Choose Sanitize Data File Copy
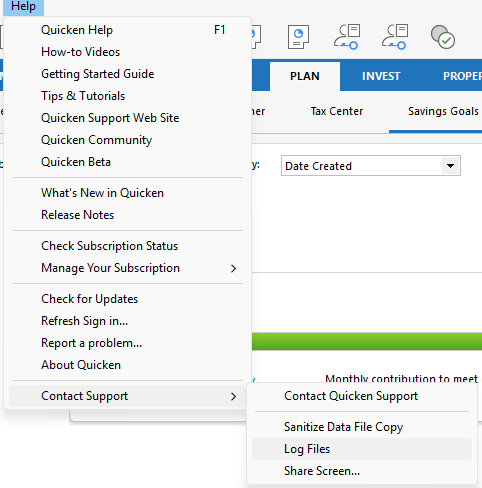The image size is (482, 488). 362,427
